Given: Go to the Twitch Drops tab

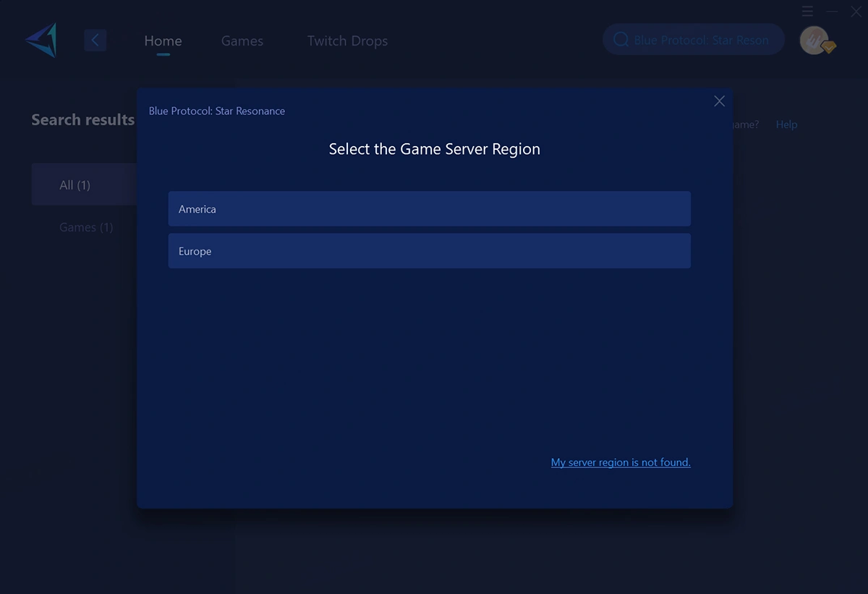Looking at the screenshot, I should coord(347,41).
